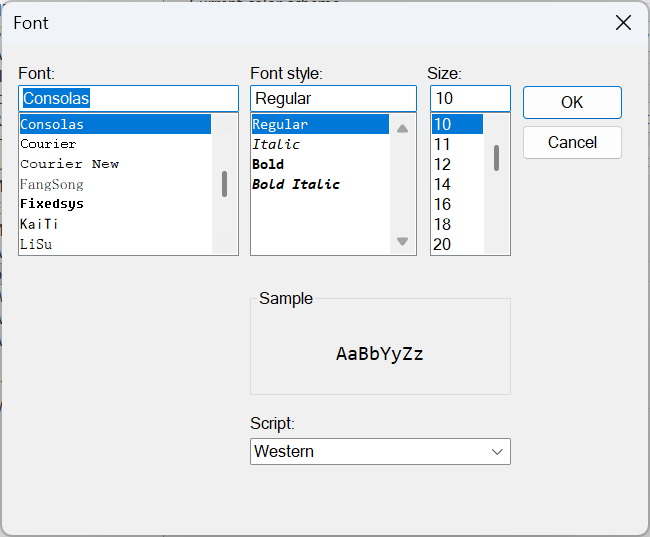Screen dimensions: 650x537
Task: Choose Bold Italic font style
Action: (320, 184)
